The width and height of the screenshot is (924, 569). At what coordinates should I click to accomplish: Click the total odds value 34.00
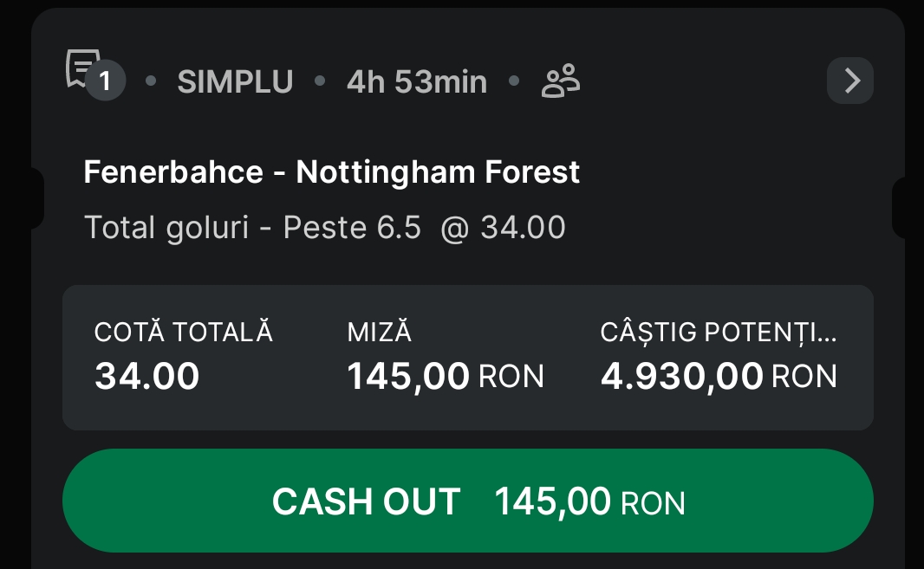tap(146, 376)
